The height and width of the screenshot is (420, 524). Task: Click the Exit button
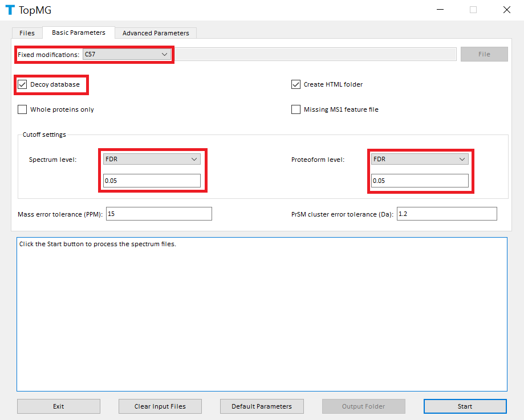coord(59,406)
